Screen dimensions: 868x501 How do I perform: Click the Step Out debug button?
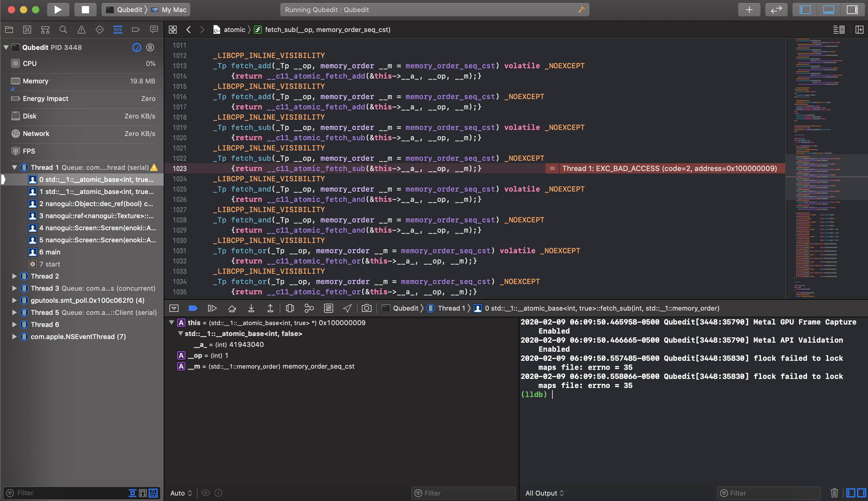tap(270, 308)
